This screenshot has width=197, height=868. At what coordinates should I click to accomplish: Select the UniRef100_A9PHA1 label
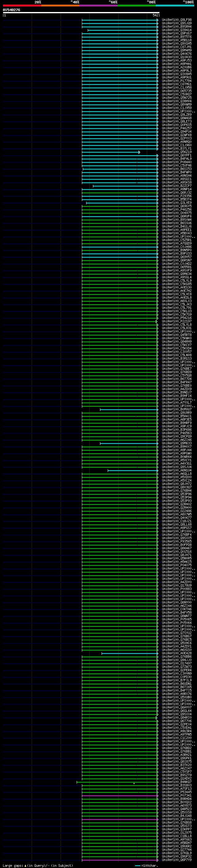[176, 64]
